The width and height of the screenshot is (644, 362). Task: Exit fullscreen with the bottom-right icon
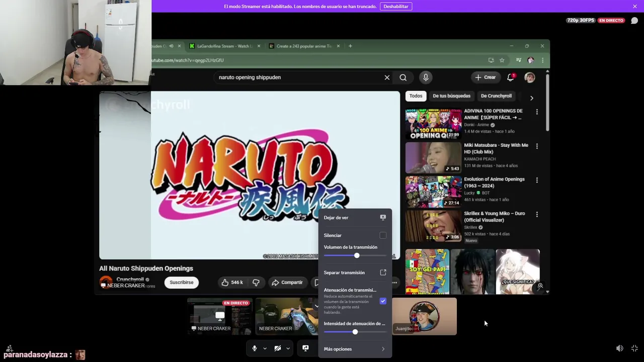pyautogui.click(x=635, y=348)
